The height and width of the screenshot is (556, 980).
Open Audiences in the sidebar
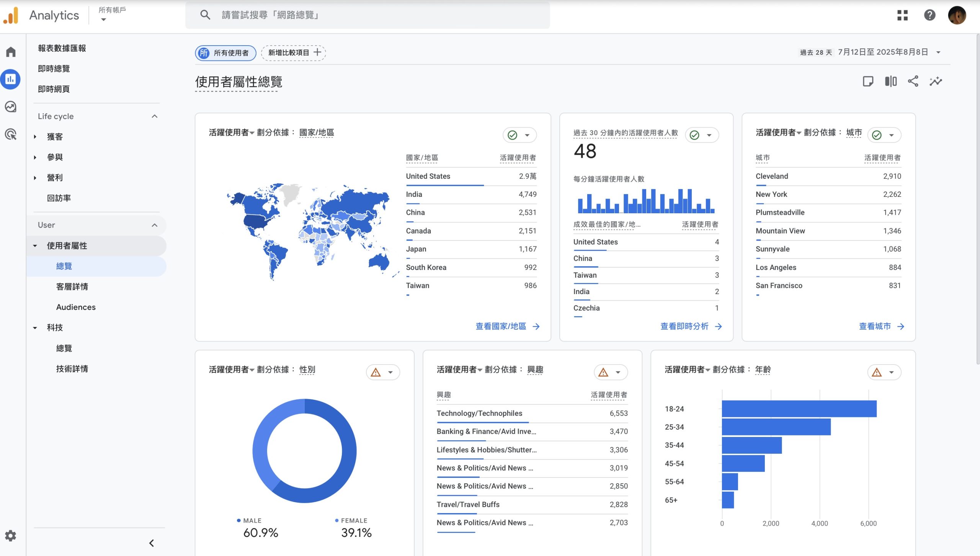(76, 307)
